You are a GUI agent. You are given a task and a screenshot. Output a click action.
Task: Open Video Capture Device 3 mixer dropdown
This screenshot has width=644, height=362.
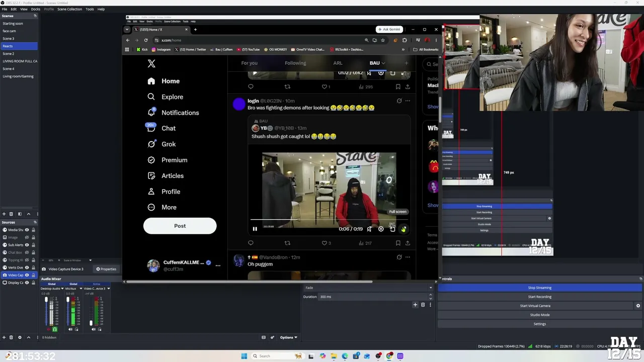point(108,289)
